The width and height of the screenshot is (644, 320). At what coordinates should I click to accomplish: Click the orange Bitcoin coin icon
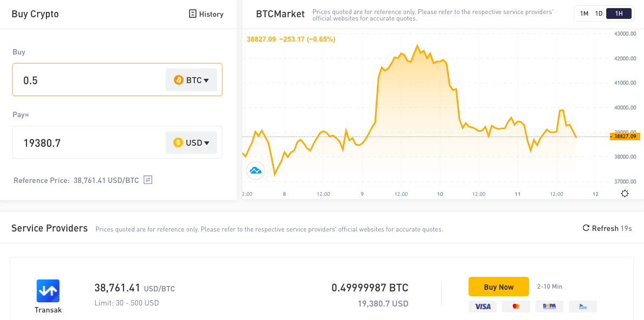click(x=178, y=80)
